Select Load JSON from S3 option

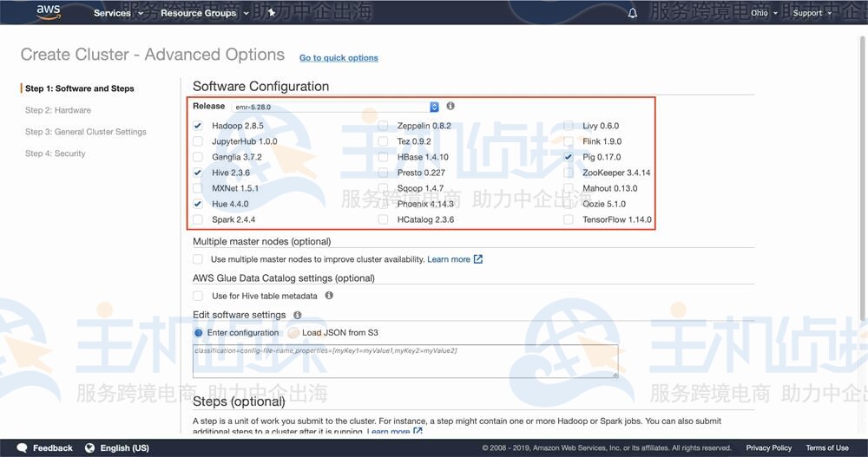pos(293,332)
